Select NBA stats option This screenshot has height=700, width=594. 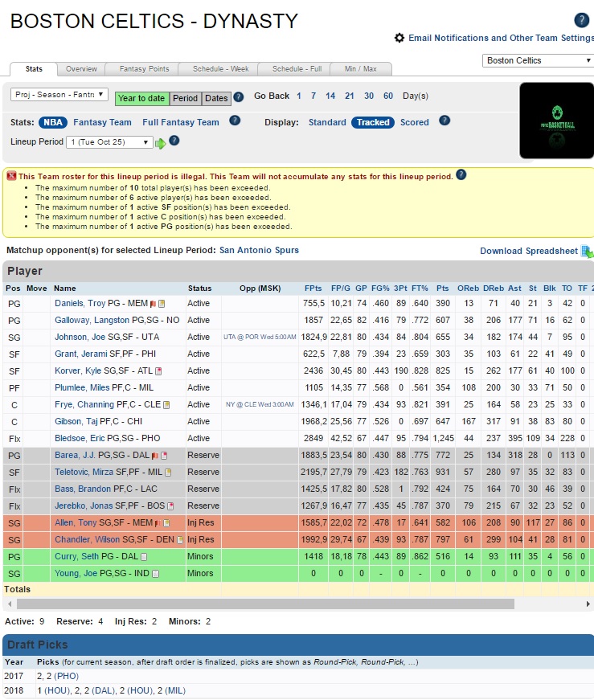53,122
